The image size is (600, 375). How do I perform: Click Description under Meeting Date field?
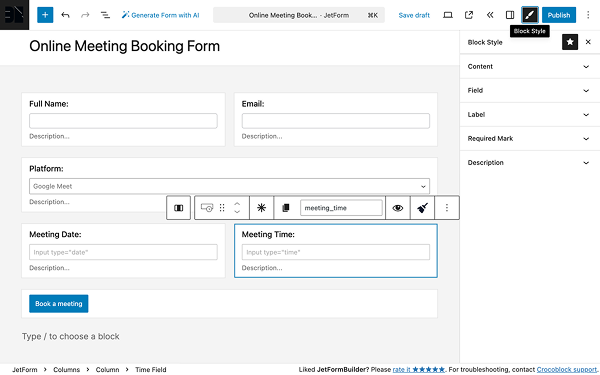click(x=49, y=268)
